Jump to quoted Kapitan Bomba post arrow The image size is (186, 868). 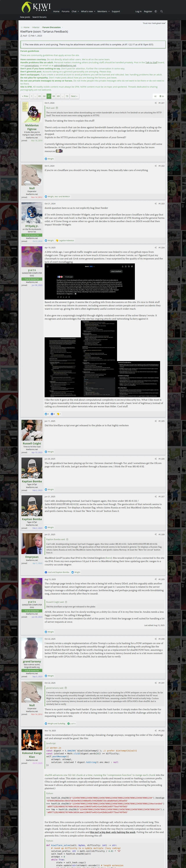coord(67,539)
